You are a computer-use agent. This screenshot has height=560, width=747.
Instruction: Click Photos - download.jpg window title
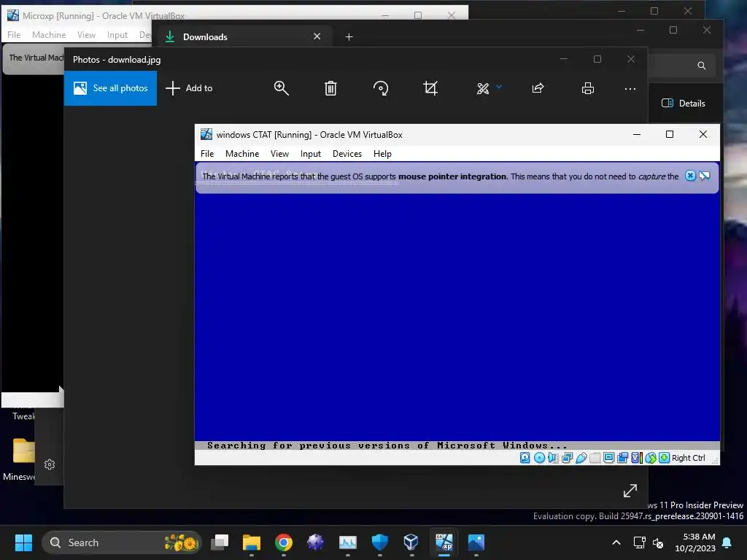coord(117,60)
